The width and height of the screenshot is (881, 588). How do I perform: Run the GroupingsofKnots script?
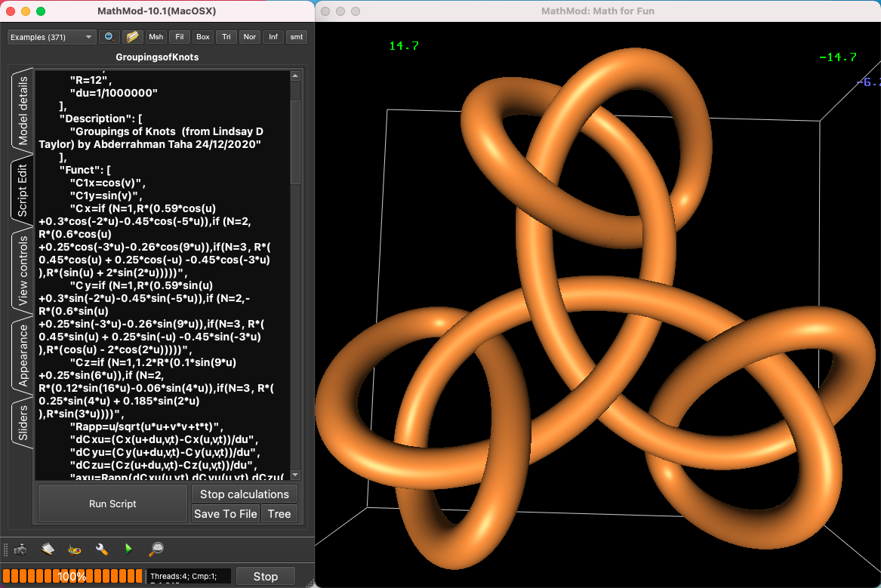[x=111, y=503]
